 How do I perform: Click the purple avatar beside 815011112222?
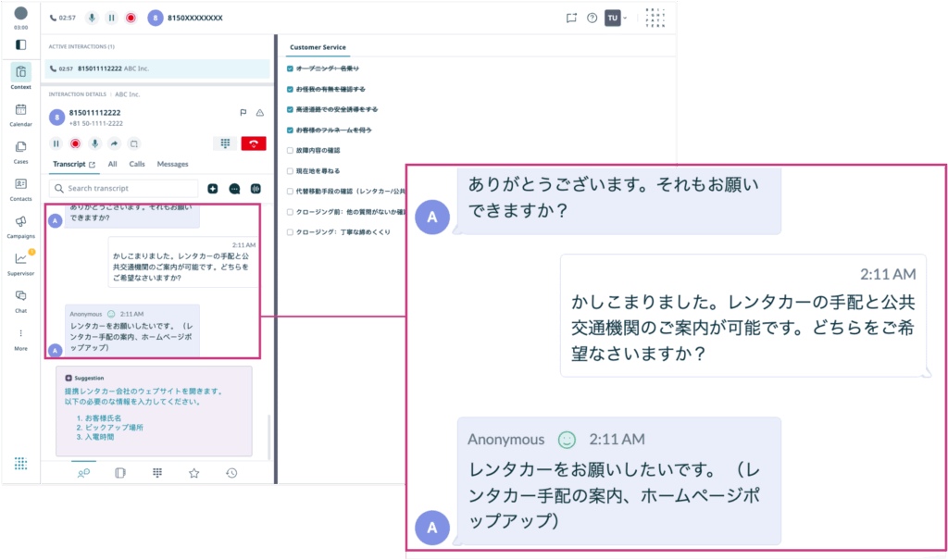click(x=56, y=118)
